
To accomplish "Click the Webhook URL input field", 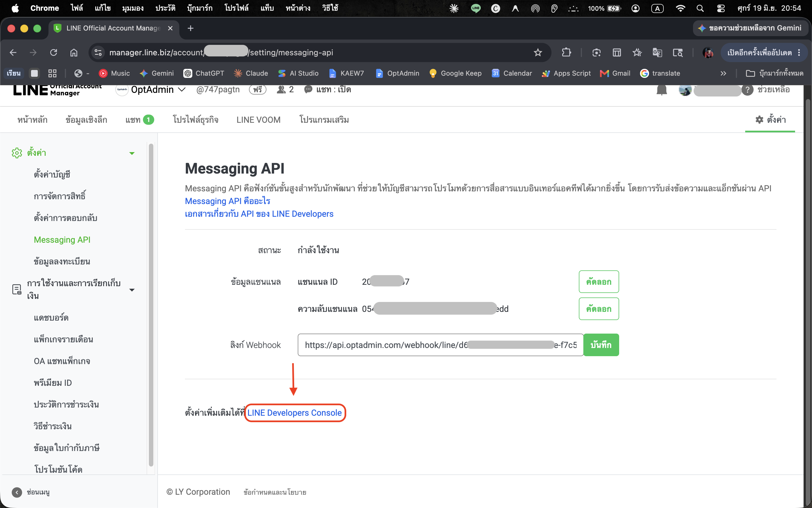I will click(440, 345).
